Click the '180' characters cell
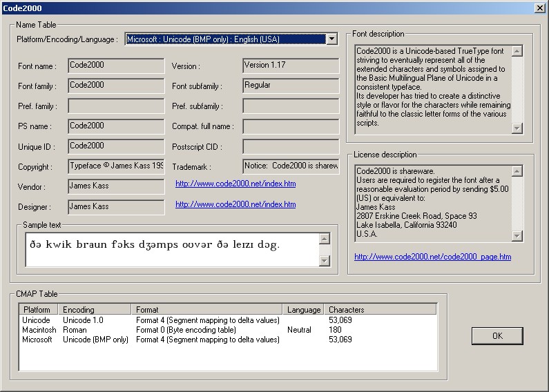 click(335, 330)
